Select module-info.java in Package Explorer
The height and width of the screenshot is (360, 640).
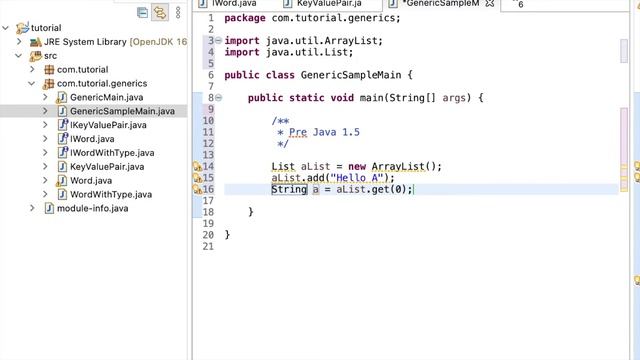[x=93, y=209]
